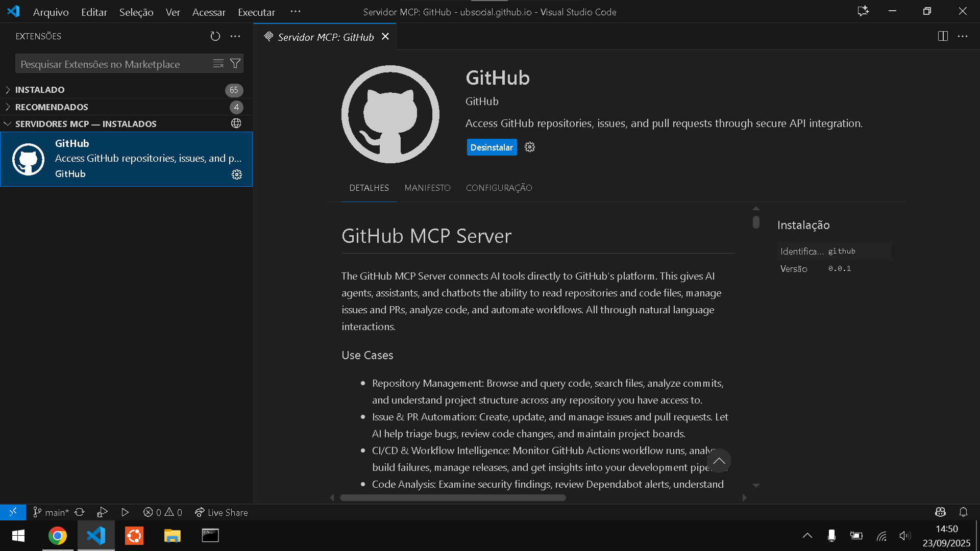The image size is (980, 551).
Task: Open filter extensions funnel icon
Action: [235, 64]
